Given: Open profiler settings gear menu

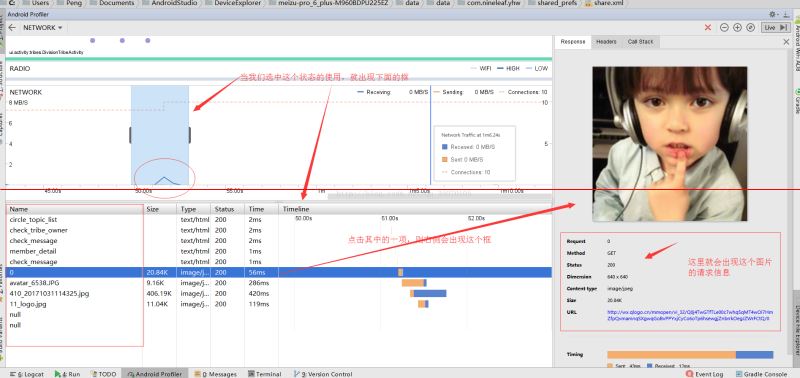Looking at the screenshot, I should tap(773, 14).
